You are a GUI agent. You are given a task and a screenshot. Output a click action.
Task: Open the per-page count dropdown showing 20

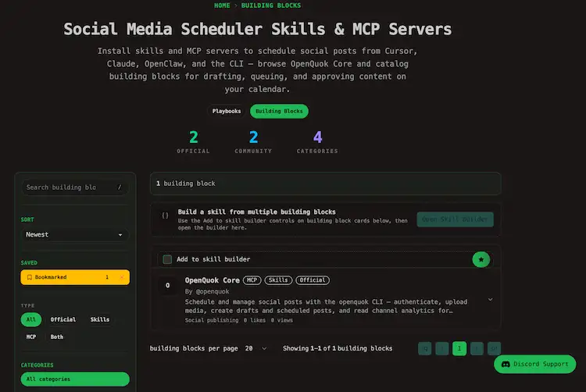256,348
